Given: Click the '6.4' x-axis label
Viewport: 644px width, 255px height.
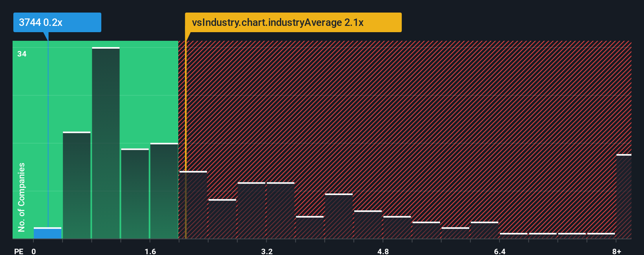Looking at the screenshot, I should 499,251.
